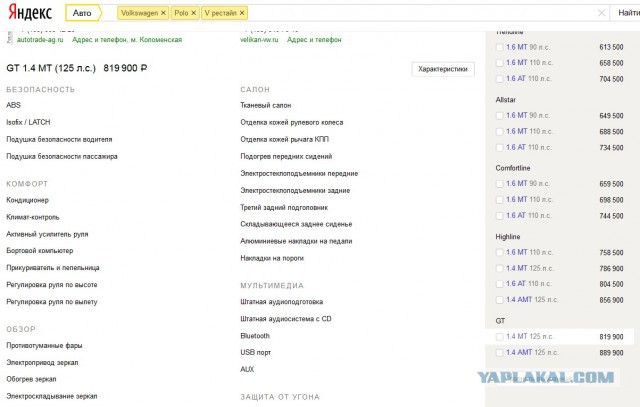Remove the Volkswagen filter tag

(x=163, y=13)
